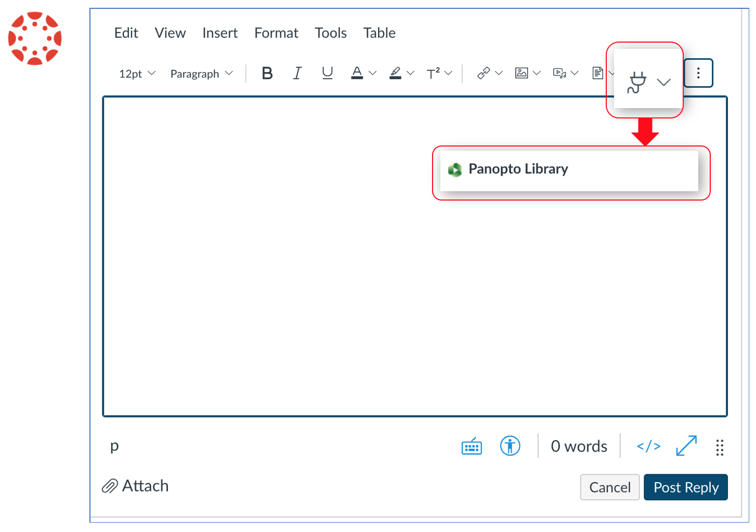This screenshot has height=532, width=756.
Task: Expand the media options chevron
Action: pyautogui.click(x=575, y=73)
